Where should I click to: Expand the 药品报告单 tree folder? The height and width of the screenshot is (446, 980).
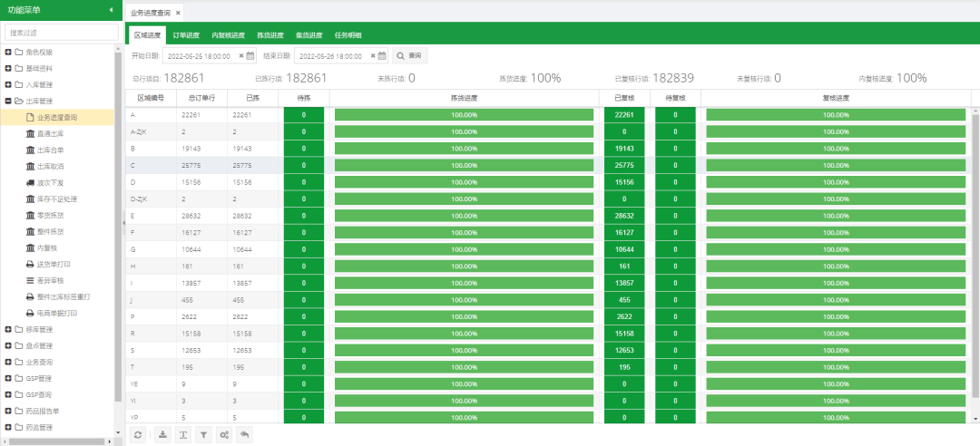(x=8, y=411)
